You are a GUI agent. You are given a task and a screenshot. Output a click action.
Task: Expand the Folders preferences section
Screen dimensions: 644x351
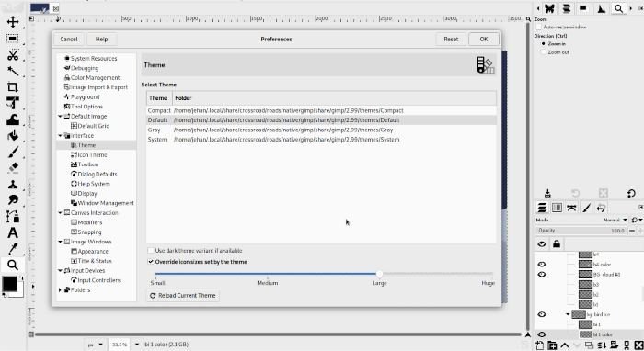[x=61, y=290]
